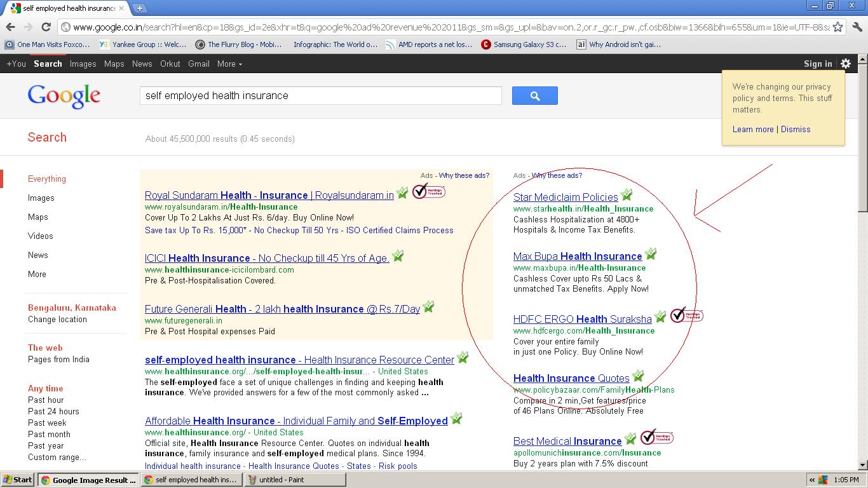
Task: Click green check beside self-employed health insurance result
Action: 463,357
